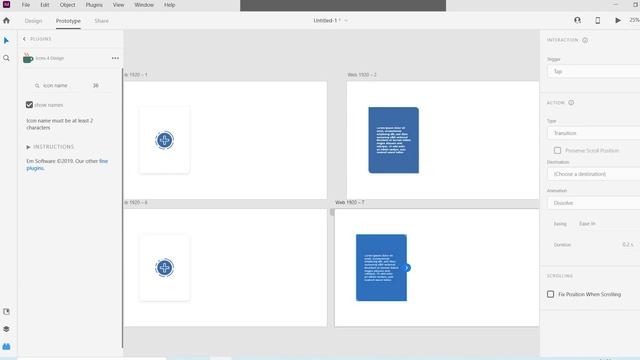Viewport: 640px width, 360px height.
Task: Go to the Home screen icon
Action: 6,20
